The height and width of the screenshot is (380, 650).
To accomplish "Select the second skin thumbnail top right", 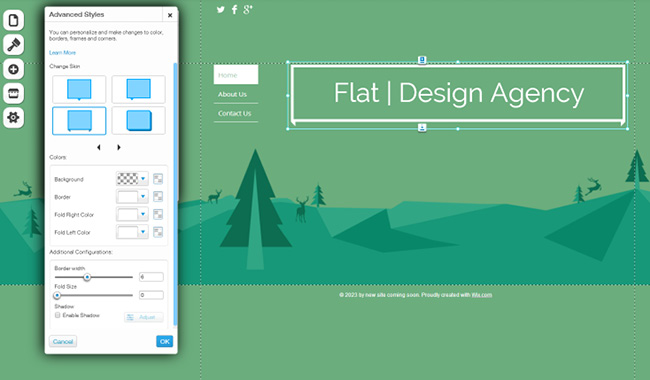I will [x=138, y=90].
